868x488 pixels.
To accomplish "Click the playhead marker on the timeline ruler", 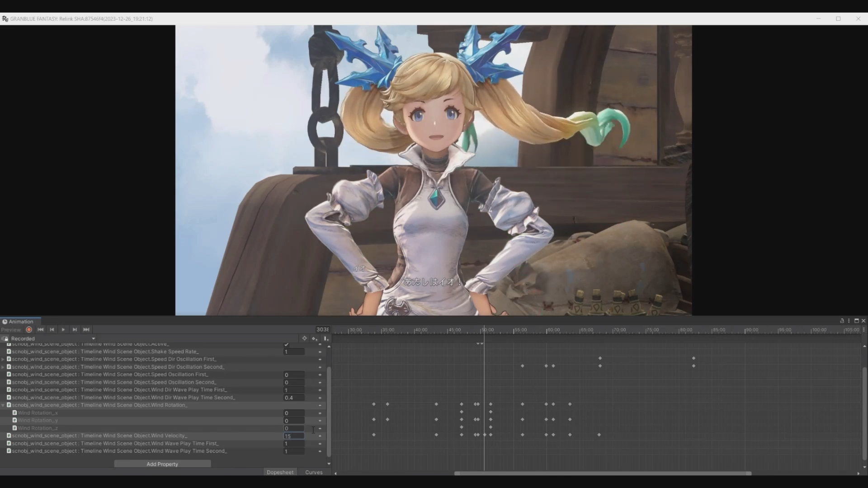I will point(484,330).
